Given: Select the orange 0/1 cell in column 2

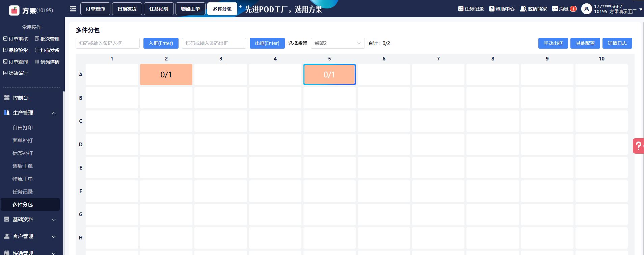Looking at the screenshot, I should tap(166, 74).
